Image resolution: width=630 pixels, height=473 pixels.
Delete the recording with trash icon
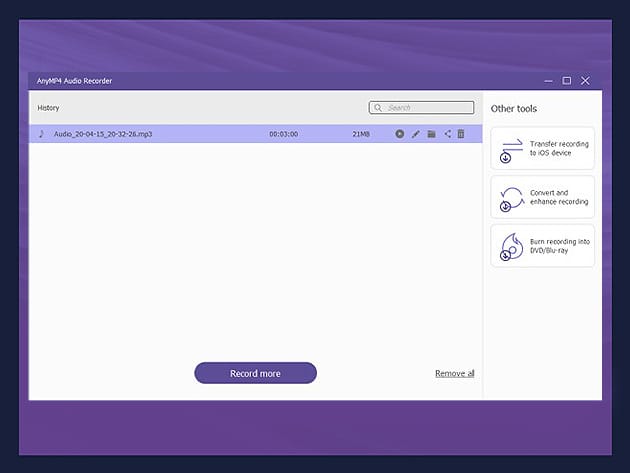461,134
